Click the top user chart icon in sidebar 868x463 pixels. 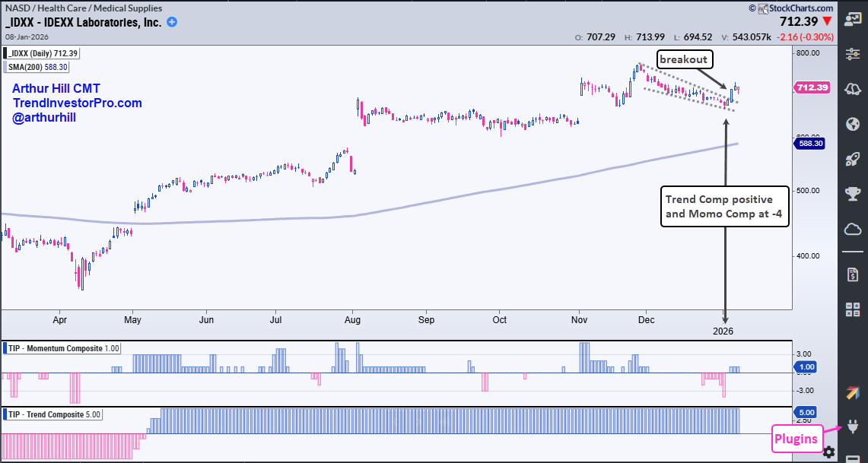point(852,20)
